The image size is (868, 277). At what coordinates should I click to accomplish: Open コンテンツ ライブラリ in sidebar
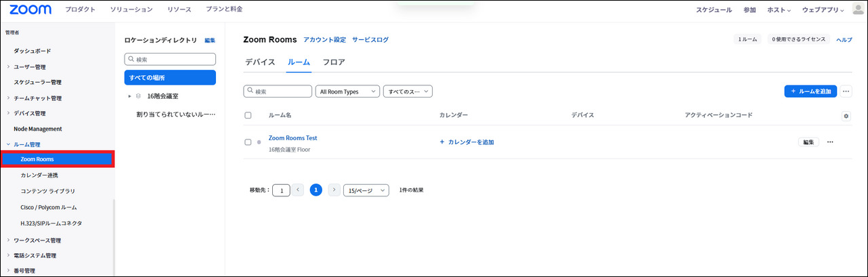[x=48, y=191]
